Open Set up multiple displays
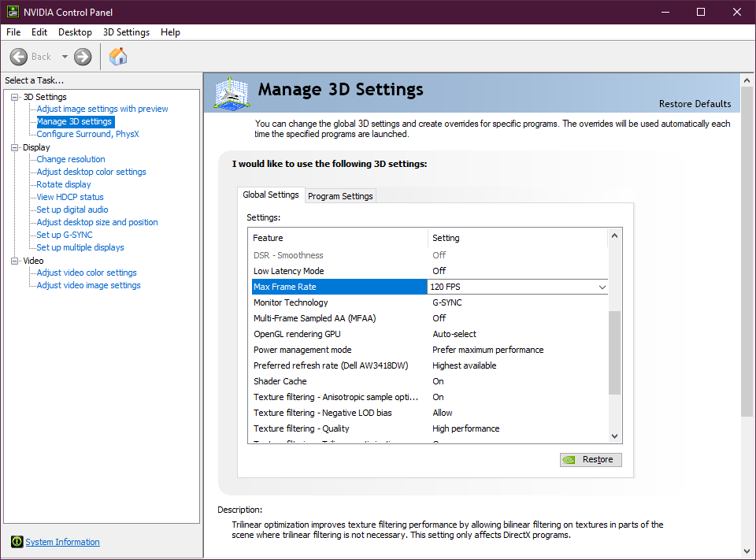Image resolution: width=756 pixels, height=560 pixels. click(80, 247)
